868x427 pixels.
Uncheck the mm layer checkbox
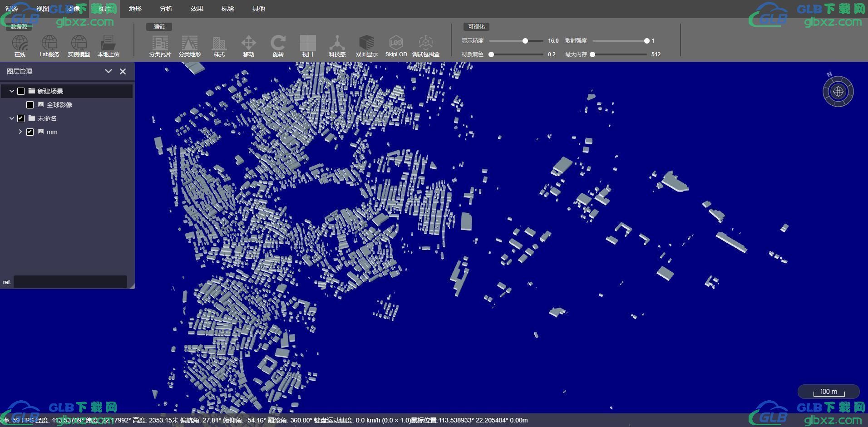[x=30, y=132]
